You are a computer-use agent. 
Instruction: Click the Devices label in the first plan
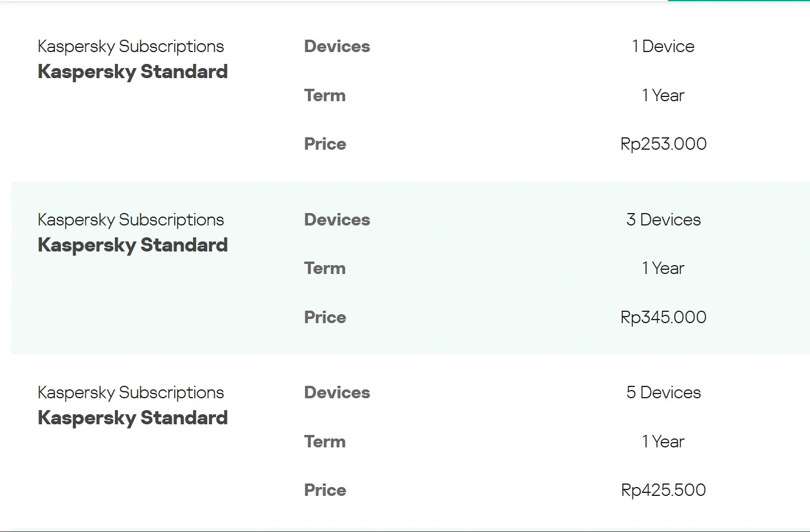coord(337,46)
